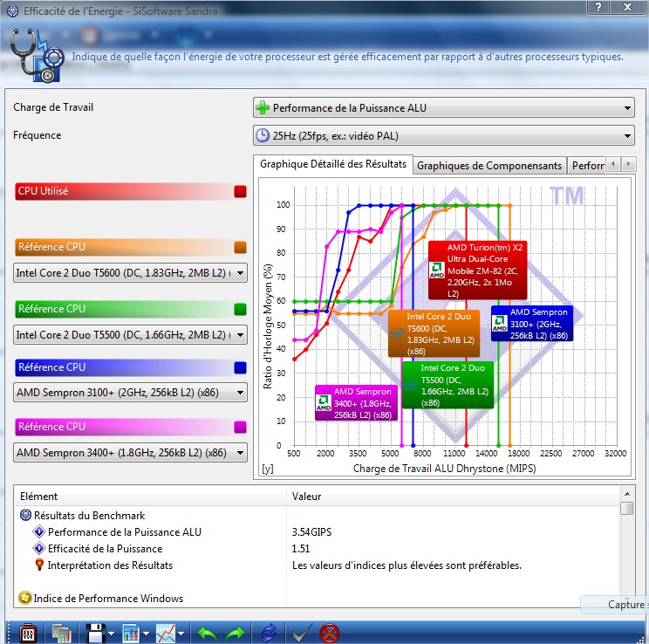Switch to Graphiques de Componensants tab
Image resolution: width=649 pixels, height=644 pixels.
489,166
